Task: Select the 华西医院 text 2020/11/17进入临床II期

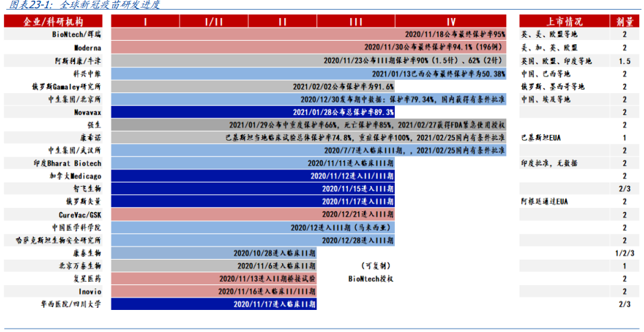Action: pos(275,304)
